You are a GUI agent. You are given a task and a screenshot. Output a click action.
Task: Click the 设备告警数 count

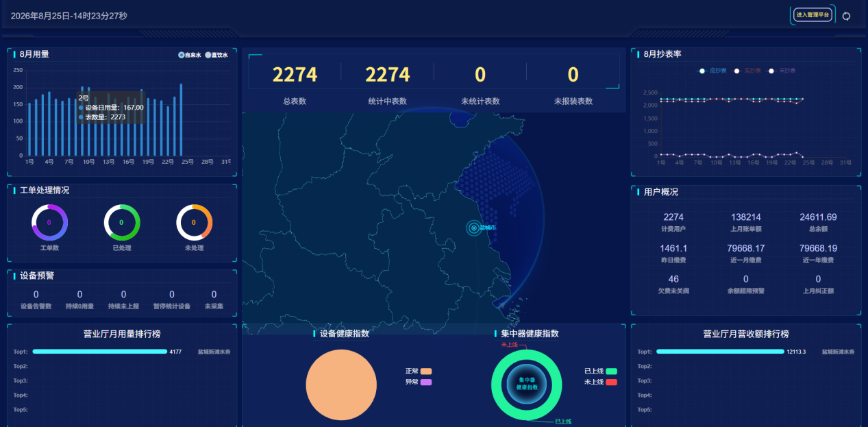(36, 295)
